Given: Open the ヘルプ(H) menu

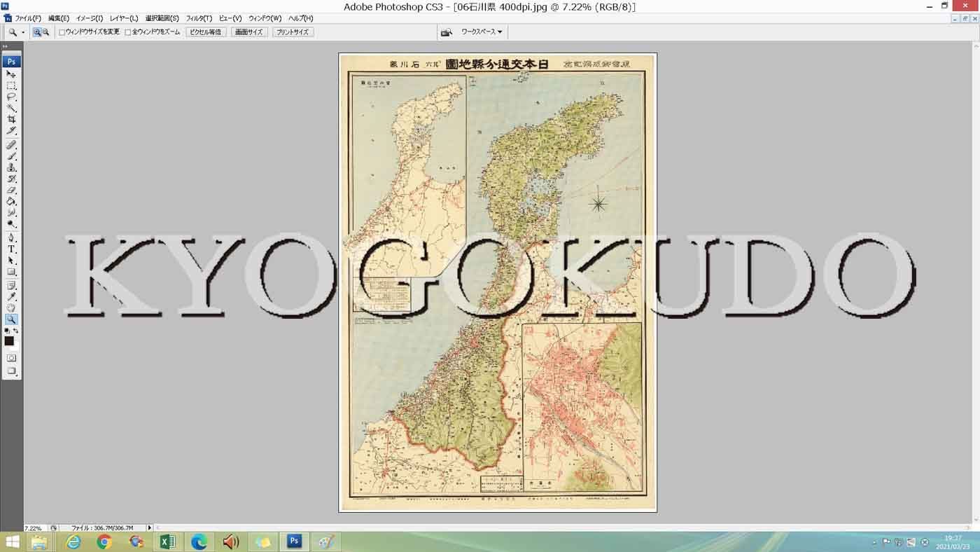Looking at the screenshot, I should click(301, 18).
